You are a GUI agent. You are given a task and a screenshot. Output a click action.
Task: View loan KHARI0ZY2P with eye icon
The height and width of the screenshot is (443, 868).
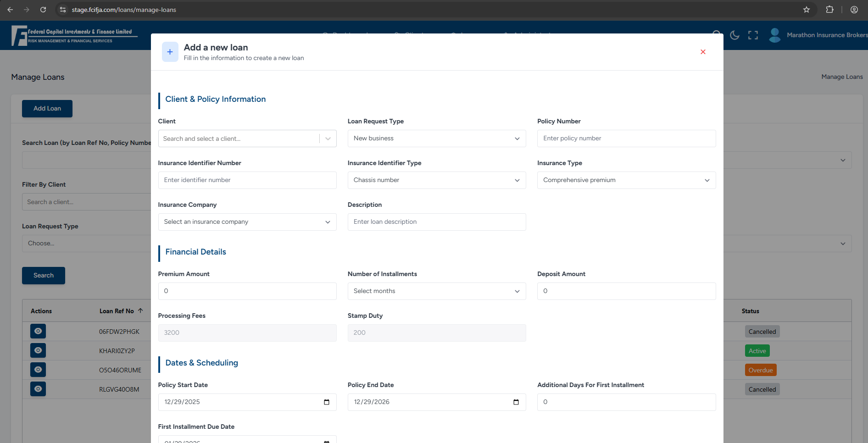[x=38, y=350]
